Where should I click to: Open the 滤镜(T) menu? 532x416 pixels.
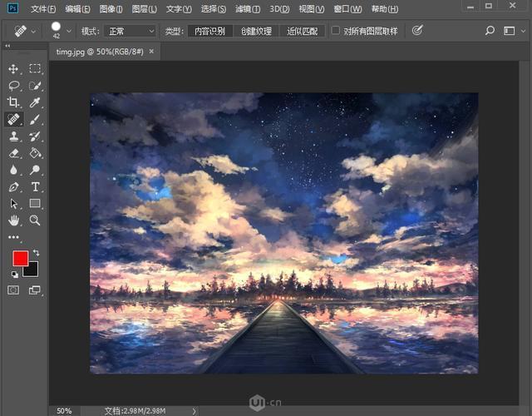pos(248,9)
